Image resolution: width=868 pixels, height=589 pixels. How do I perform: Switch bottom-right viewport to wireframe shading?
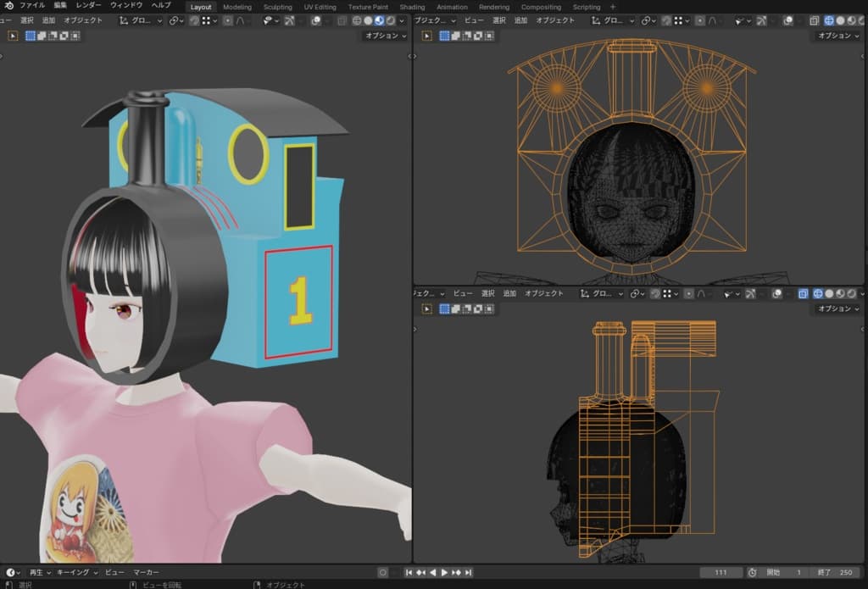coord(818,294)
